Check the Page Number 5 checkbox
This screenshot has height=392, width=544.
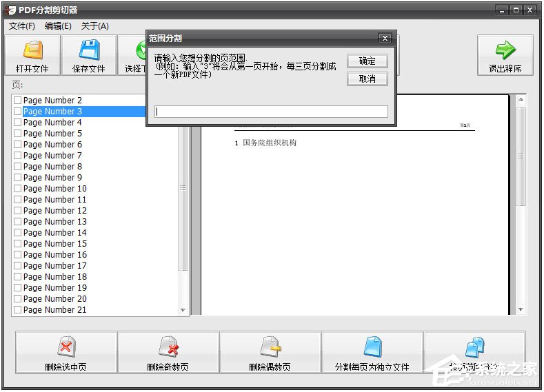(x=18, y=134)
